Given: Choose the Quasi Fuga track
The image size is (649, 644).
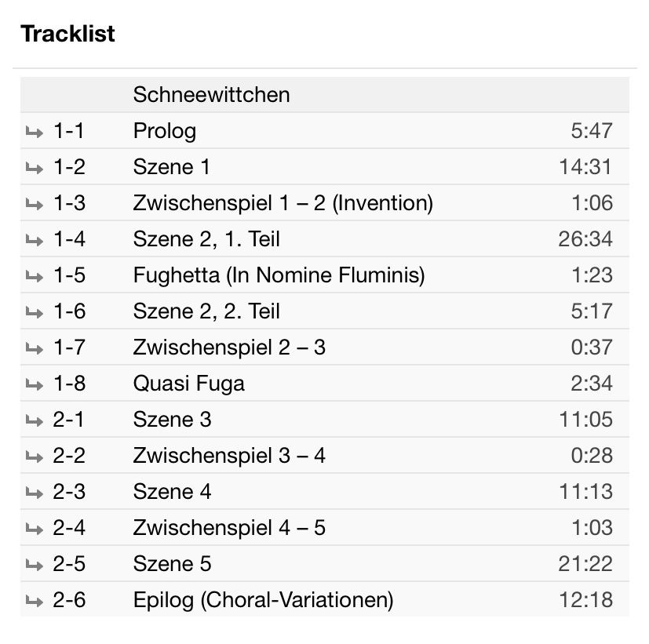Looking at the screenshot, I should (189, 384).
